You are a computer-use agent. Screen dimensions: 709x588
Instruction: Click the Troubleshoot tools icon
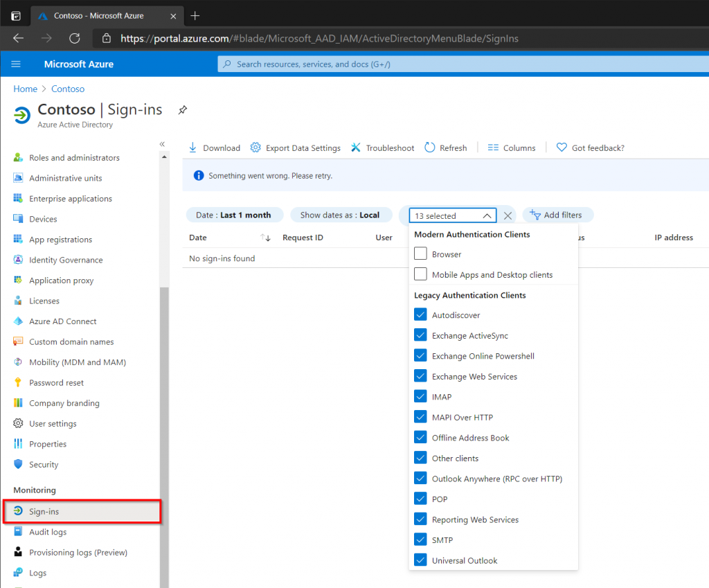pos(356,148)
